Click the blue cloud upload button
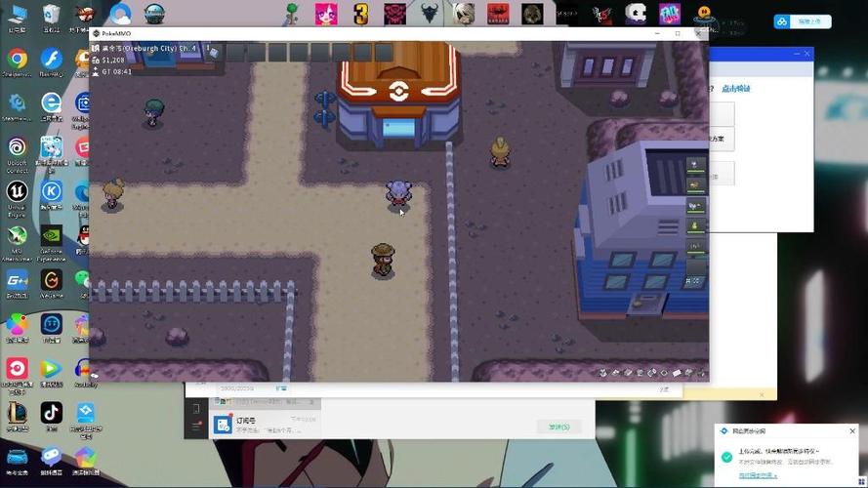Viewport: 868px width, 488px height. point(803,21)
